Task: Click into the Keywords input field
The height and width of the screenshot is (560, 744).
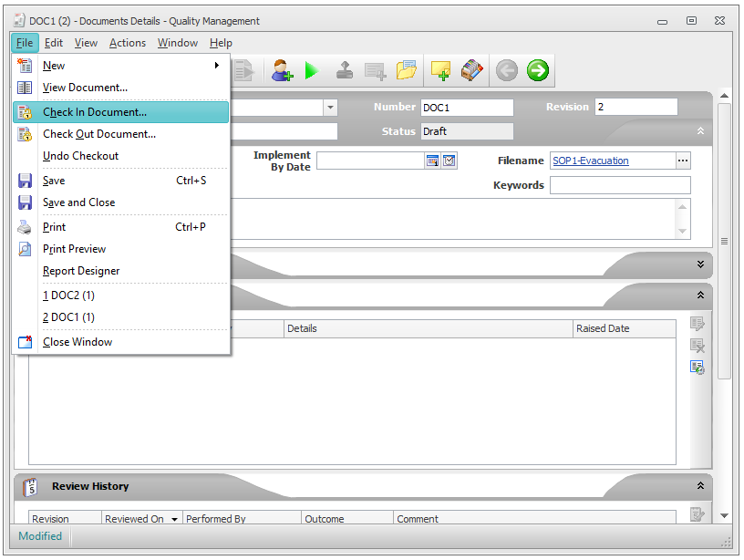Action: (619, 185)
